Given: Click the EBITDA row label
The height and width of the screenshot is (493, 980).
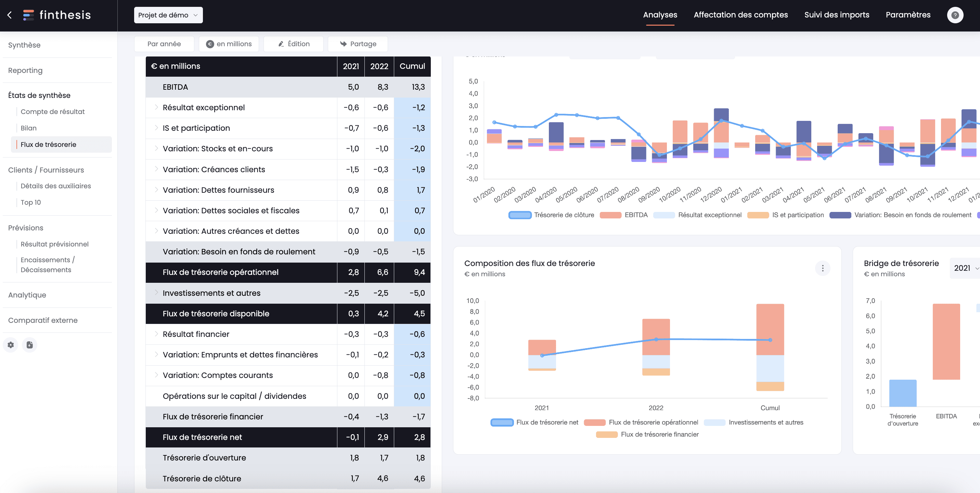Looking at the screenshot, I should click(175, 87).
